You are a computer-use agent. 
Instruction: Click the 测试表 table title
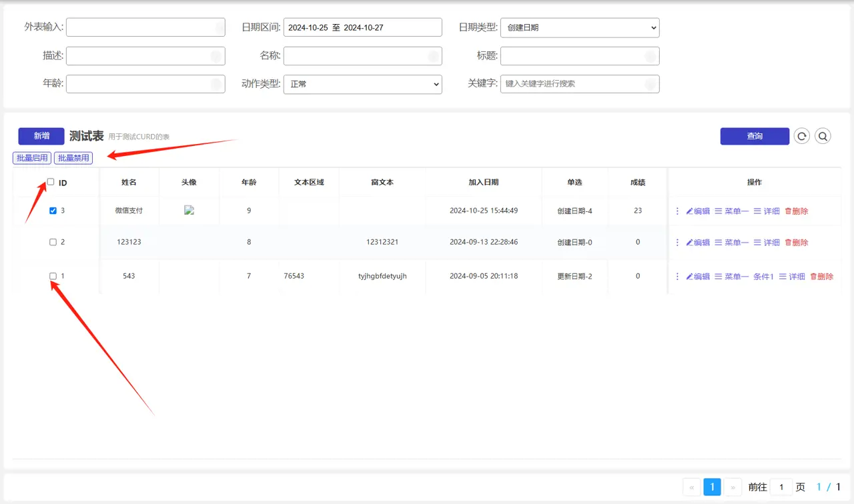point(87,136)
